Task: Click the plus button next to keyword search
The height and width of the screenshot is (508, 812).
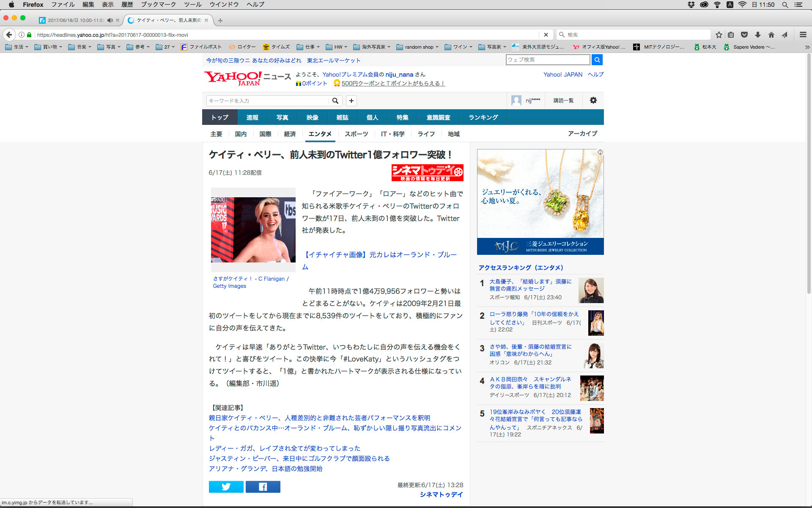Action: pyautogui.click(x=351, y=101)
